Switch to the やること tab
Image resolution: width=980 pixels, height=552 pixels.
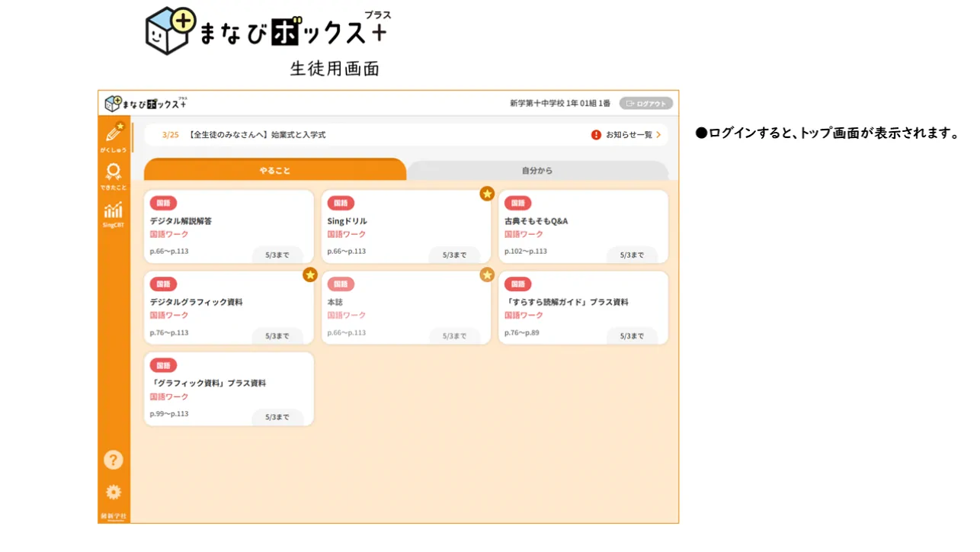pos(274,170)
